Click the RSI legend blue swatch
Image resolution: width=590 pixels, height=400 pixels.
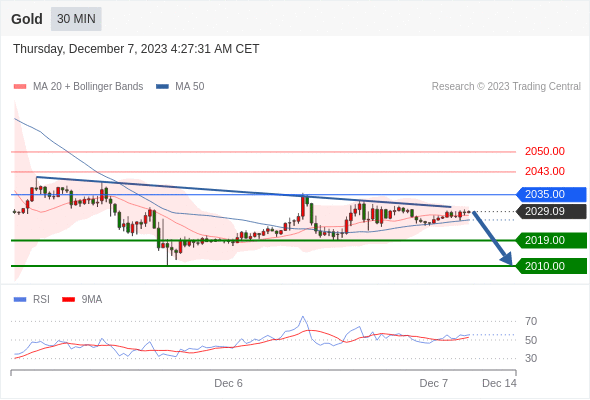pos(20,300)
